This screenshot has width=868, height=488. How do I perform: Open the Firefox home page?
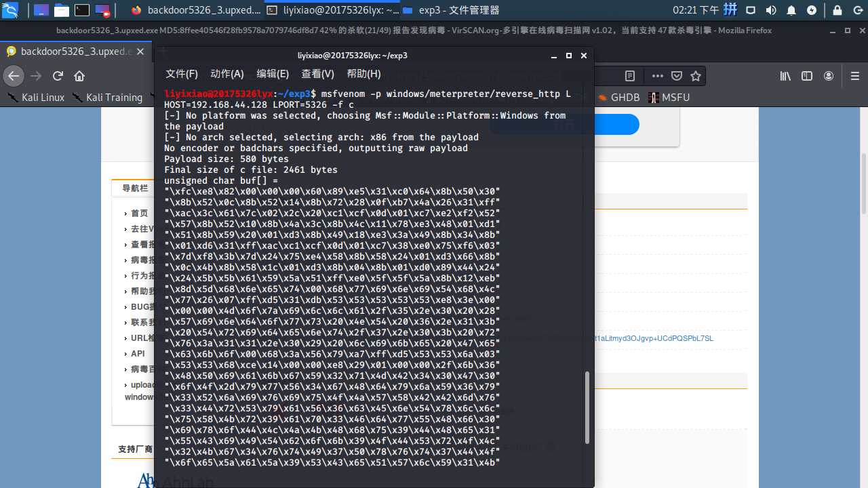(79, 76)
